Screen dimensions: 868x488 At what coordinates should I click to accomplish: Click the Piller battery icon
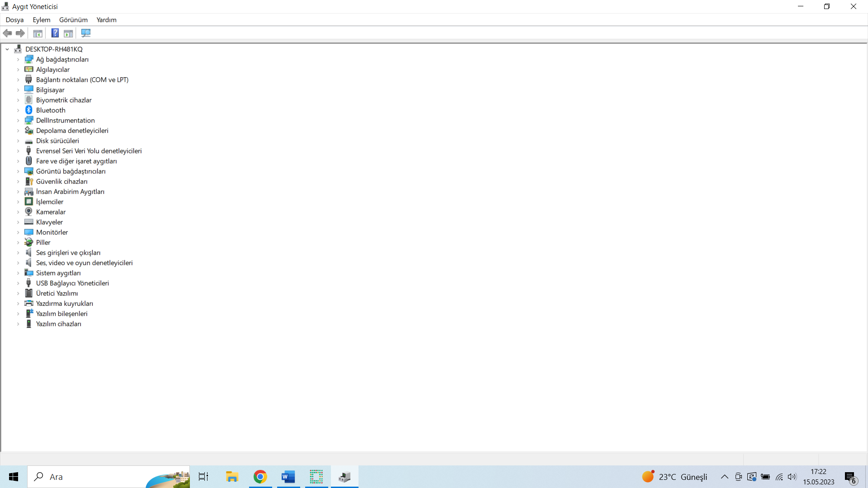point(29,242)
